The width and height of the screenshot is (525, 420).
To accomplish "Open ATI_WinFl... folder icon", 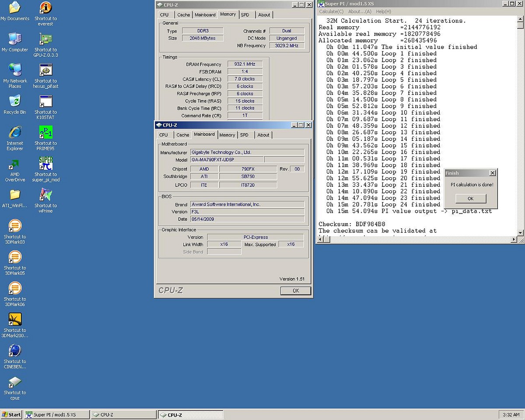I will pyautogui.click(x=15, y=195).
